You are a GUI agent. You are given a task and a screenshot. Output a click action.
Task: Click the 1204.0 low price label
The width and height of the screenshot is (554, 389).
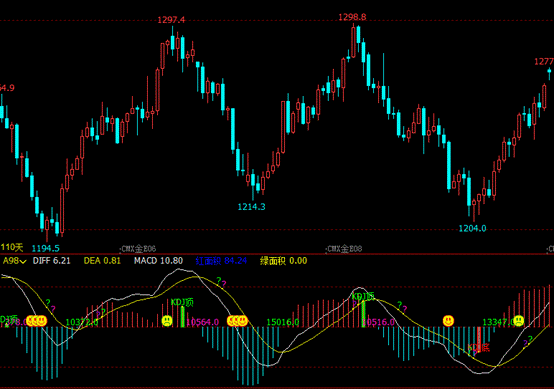pyautogui.click(x=472, y=229)
